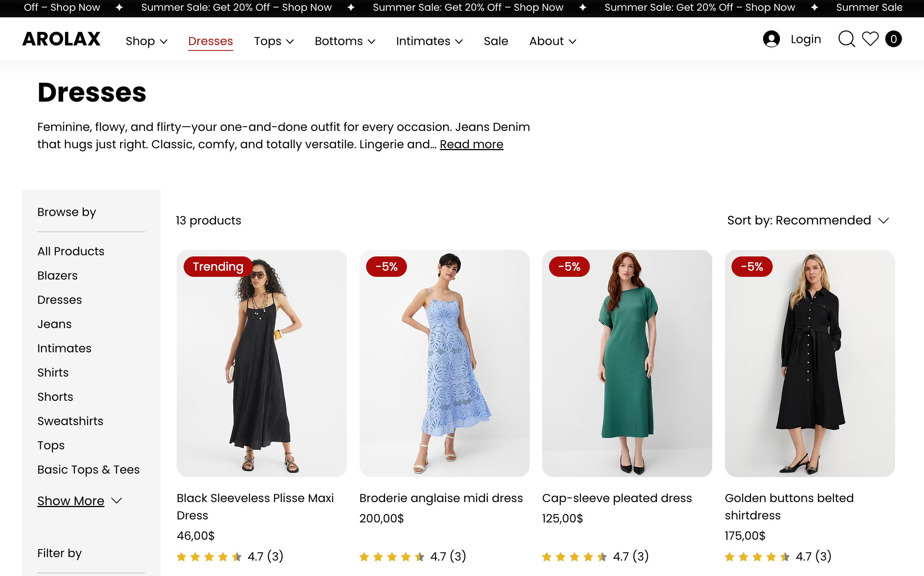This screenshot has height=576, width=924.
Task: Click price 200,00$
Action: point(382,518)
